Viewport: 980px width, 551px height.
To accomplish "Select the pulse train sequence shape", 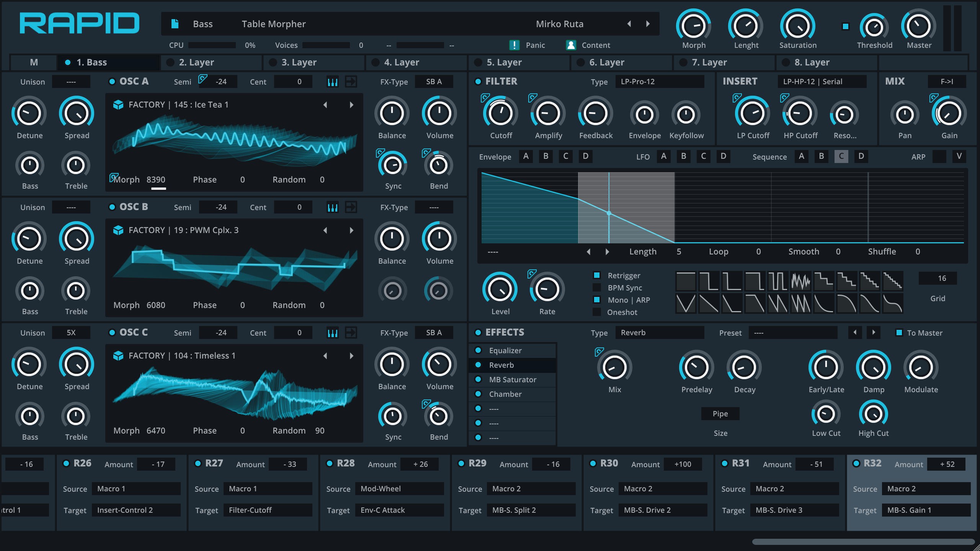I will pyautogui.click(x=777, y=281).
